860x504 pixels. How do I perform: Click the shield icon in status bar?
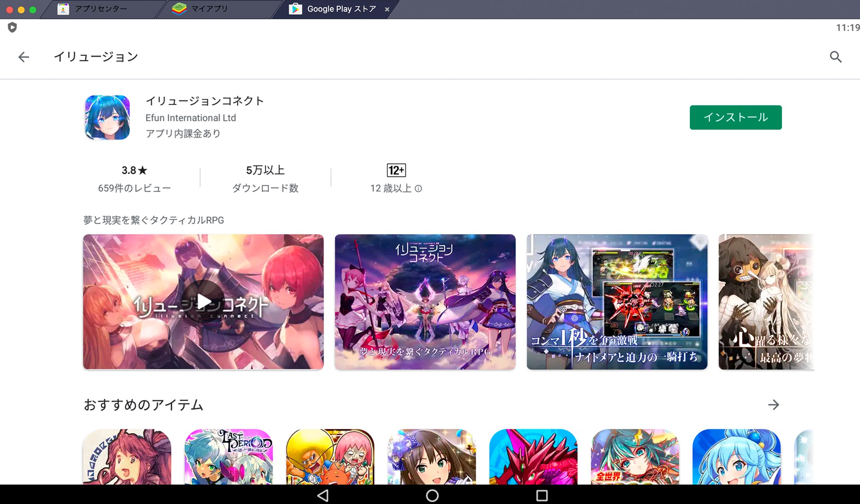pos(13,27)
